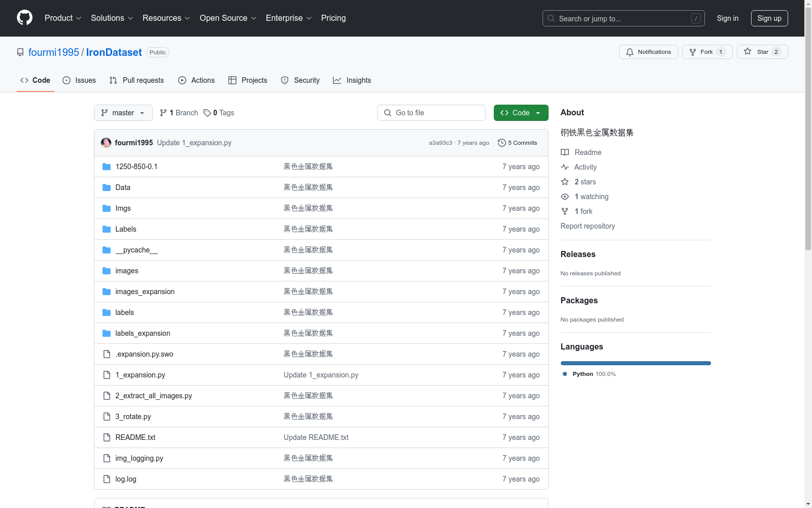Screen dimensions: 812x508
Task: Open the .expansion.py.swo file
Action: click(144, 354)
